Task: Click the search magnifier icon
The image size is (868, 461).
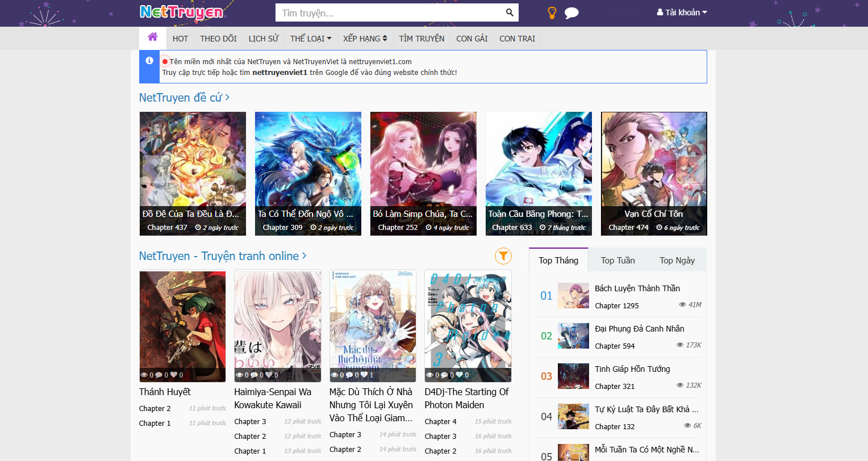Action: click(x=510, y=12)
